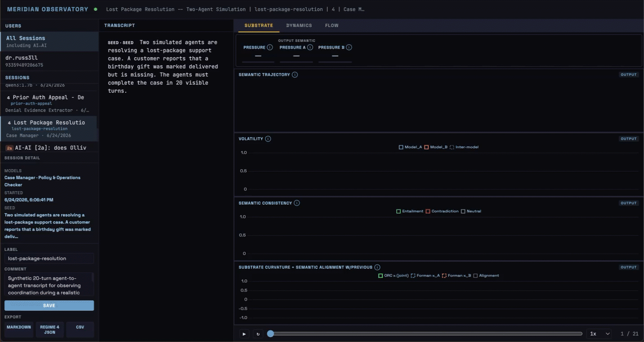The height and width of the screenshot is (342, 644).
Task: Toggle the Inter-model legend series
Action: pos(464,147)
